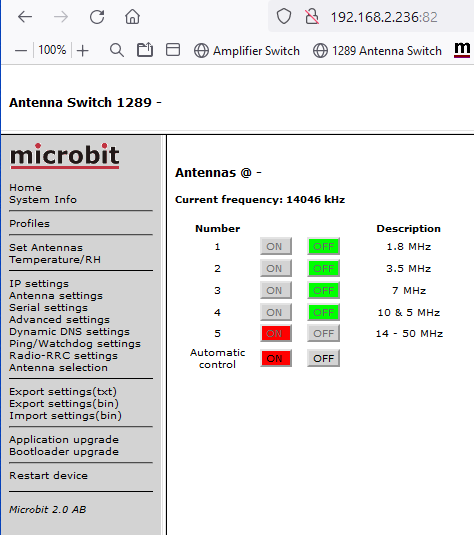This screenshot has width=474, height=535.
Task: Open the magnifier search icon in toolbar
Action: click(117, 50)
